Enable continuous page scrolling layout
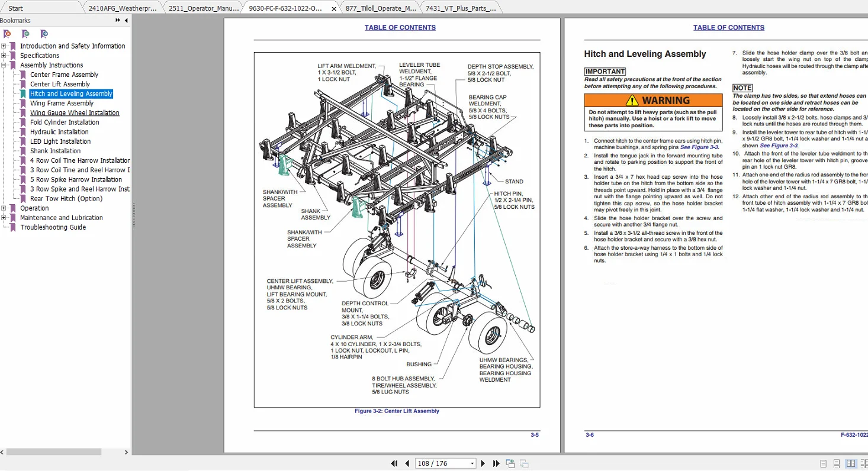Viewport: 868px width, 471px height. point(837,463)
